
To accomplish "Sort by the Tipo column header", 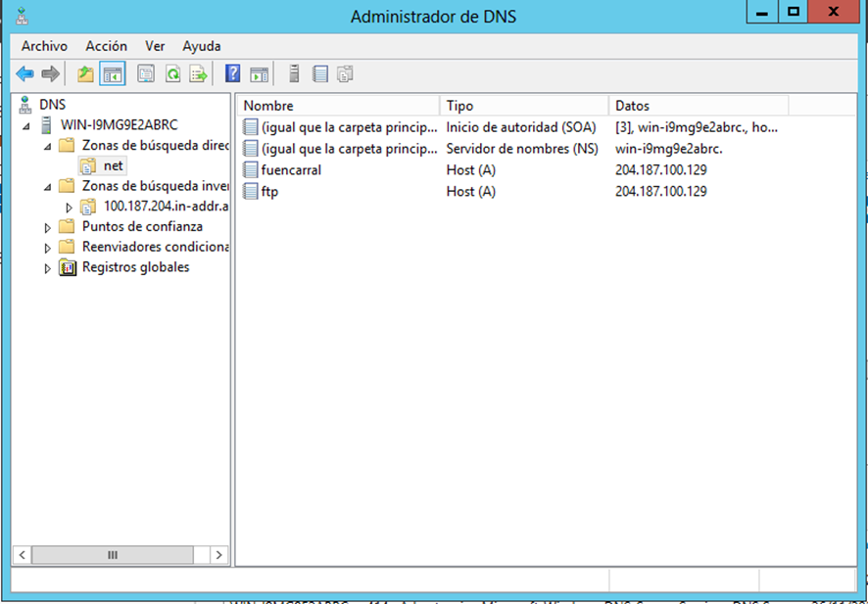I will [523, 106].
